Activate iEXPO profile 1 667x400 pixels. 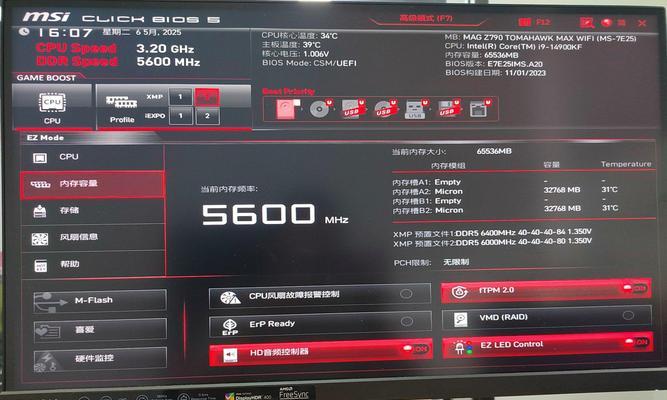tap(180, 116)
